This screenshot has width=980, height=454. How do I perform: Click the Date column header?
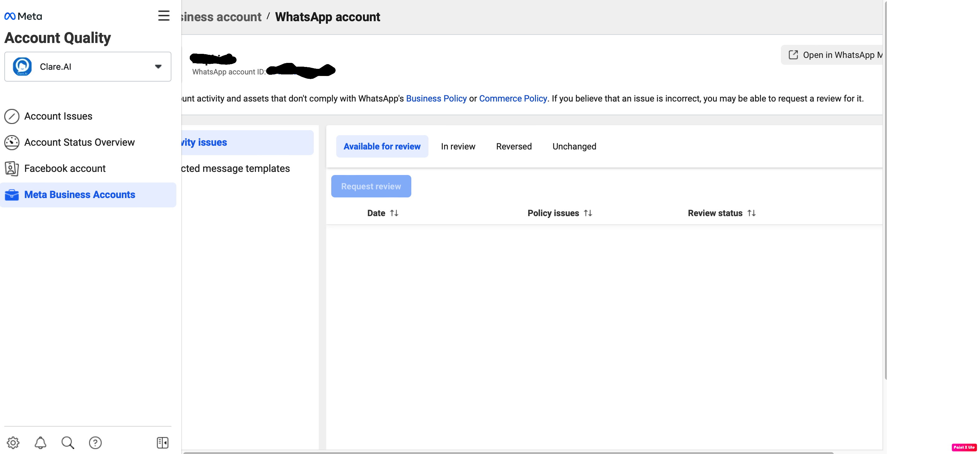(376, 213)
